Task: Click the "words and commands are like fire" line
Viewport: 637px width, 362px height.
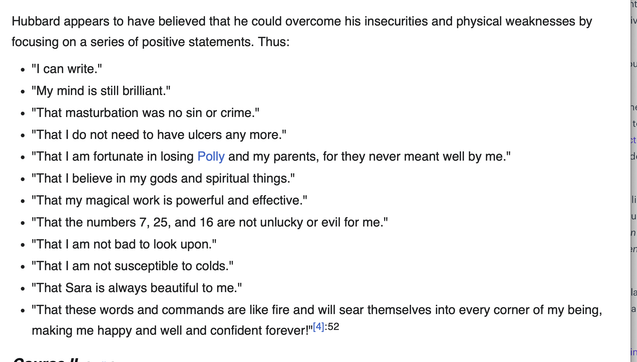Action: click(317, 310)
